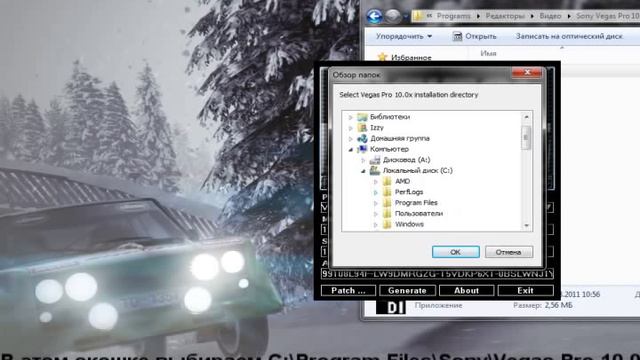Viewport: 640px width, 360px height.
Task: Click scroll-up arrow of folder tree
Action: [x=526, y=117]
